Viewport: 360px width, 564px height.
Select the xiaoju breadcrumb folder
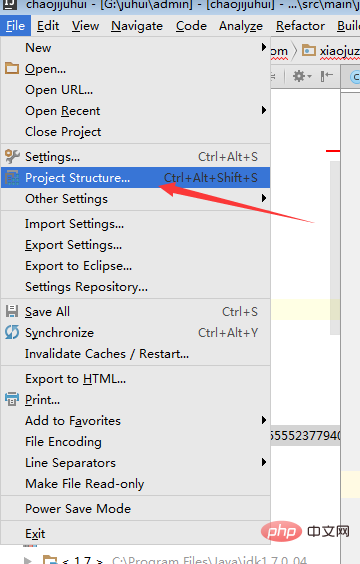(x=330, y=51)
